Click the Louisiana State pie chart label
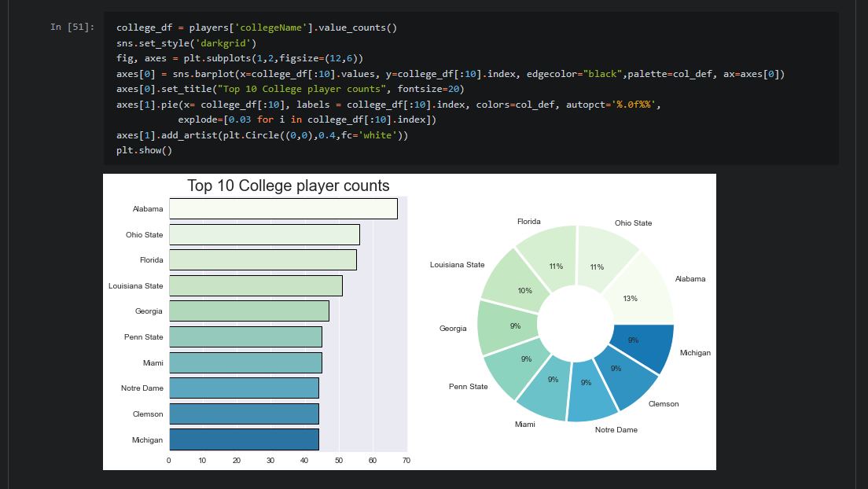Viewport: 868px width, 489px height. 458,265
